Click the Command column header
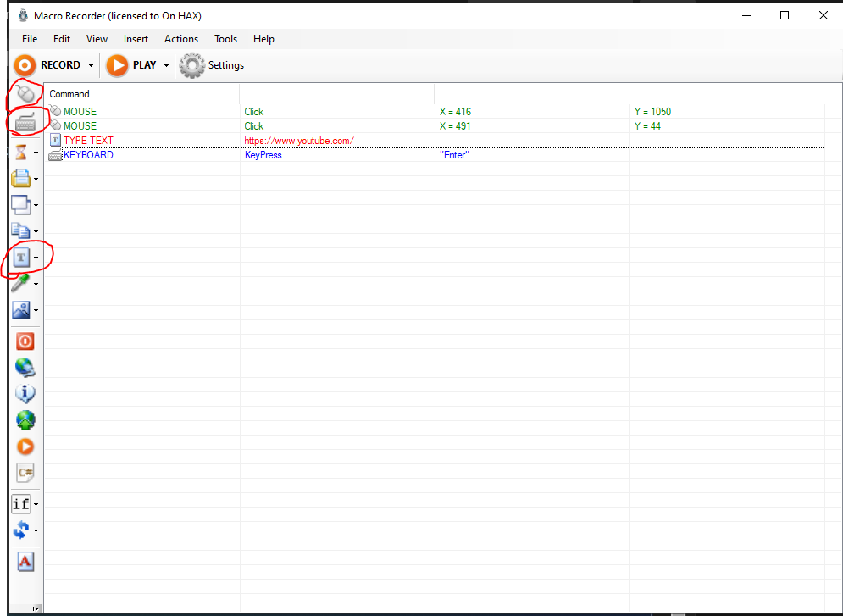Viewport: 843px width, 616px height. pos(142,94)
